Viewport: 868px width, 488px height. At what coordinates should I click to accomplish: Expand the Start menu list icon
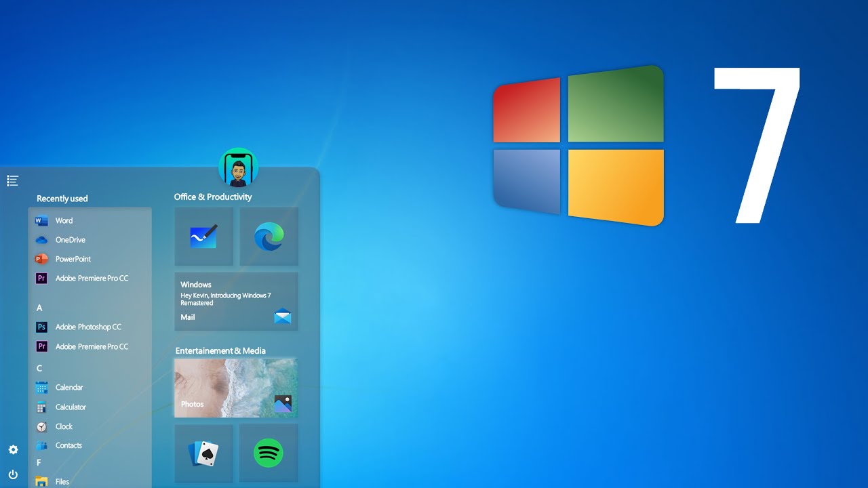[12, 180]
